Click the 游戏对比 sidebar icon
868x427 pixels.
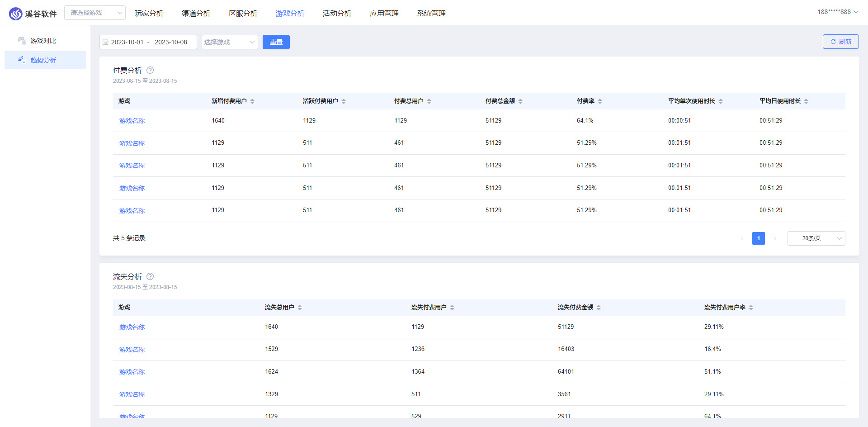[22, 40]
